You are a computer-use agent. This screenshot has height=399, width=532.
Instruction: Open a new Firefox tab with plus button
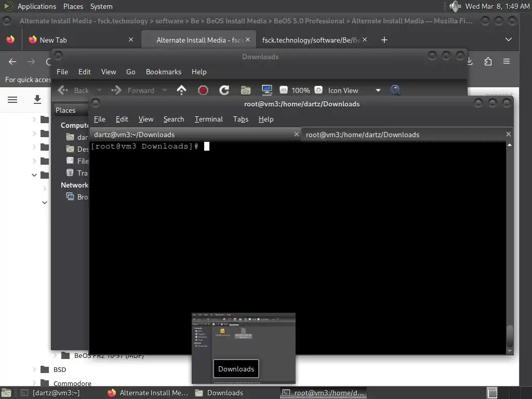click(384, 40)
